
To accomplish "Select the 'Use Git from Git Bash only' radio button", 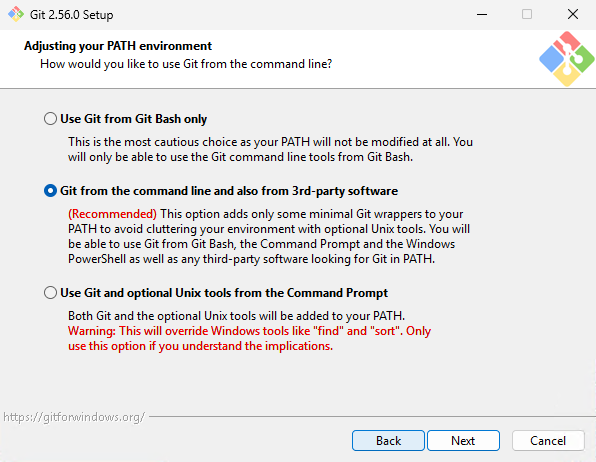I will coord(50,119).
